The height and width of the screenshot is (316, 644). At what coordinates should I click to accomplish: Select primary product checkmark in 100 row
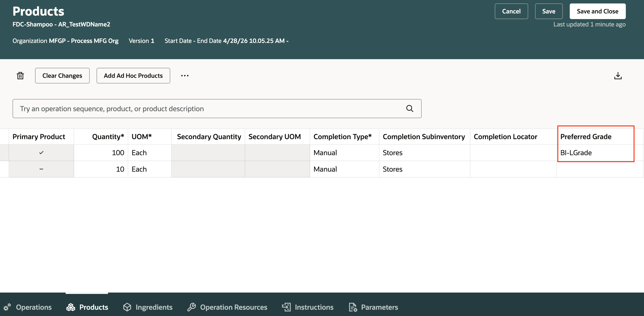(x=41, y=153)
